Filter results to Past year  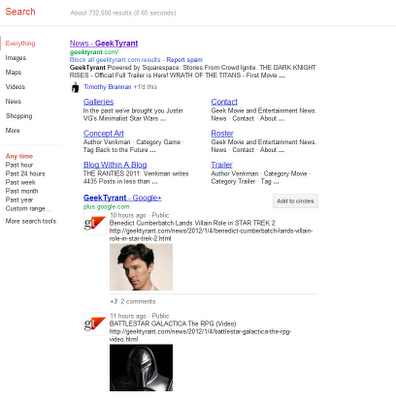coord(19,200)
